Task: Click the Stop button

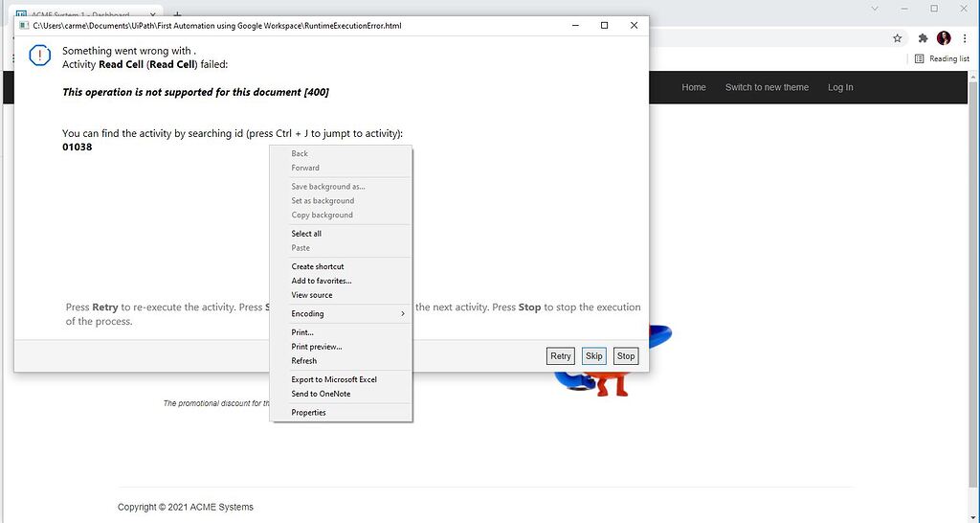Action: click(626, 356)
